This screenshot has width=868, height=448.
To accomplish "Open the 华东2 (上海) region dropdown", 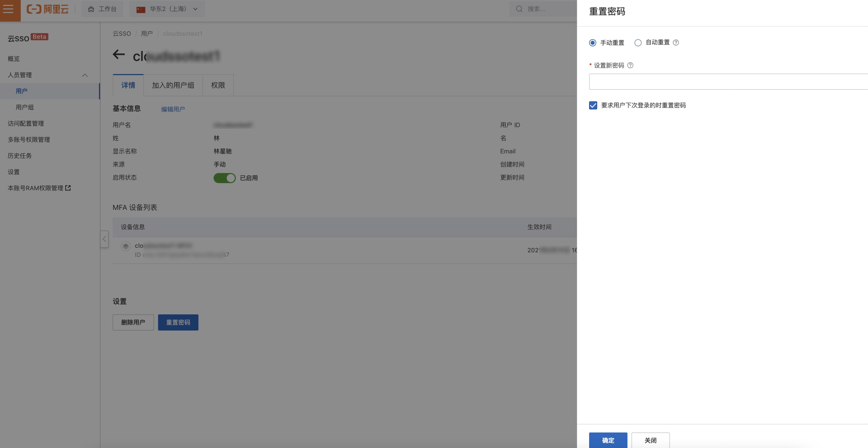I will coord(167,9).
